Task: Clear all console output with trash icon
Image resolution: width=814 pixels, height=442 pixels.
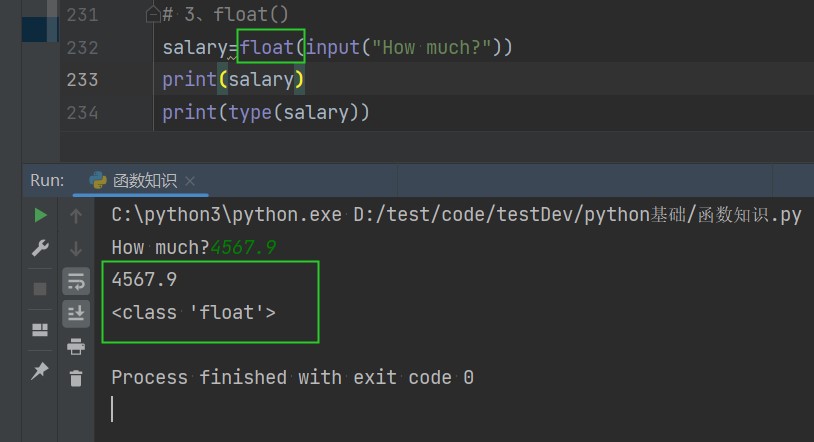Action: pyautogui.click(x=76, y=378)
